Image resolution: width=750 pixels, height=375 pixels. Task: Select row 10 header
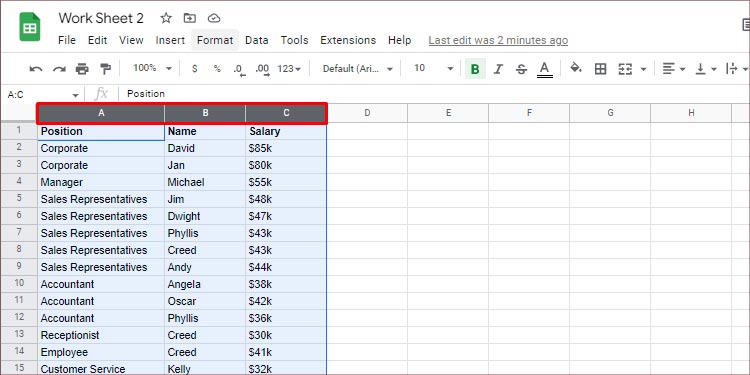click(19, 284)
